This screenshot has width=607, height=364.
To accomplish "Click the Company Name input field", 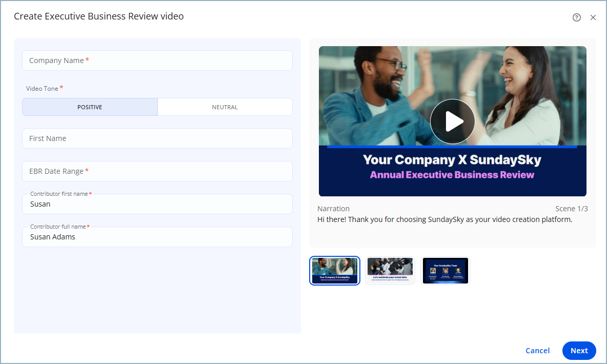I will pos(157,60).
